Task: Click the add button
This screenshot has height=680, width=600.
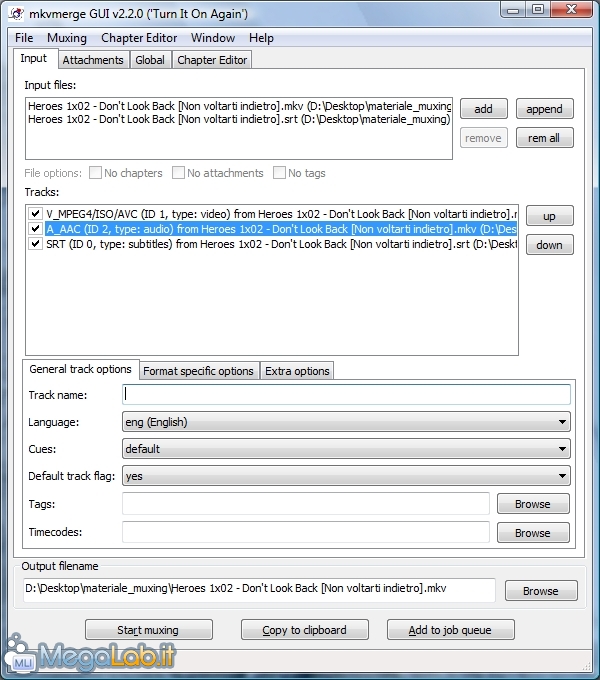Action: pos(483,109)
